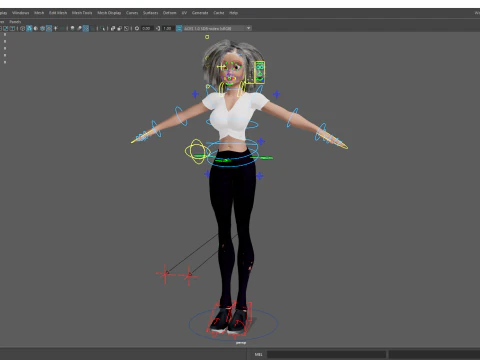Toggle X-ray display icon

pyautogui.click(x=113, y=28)
